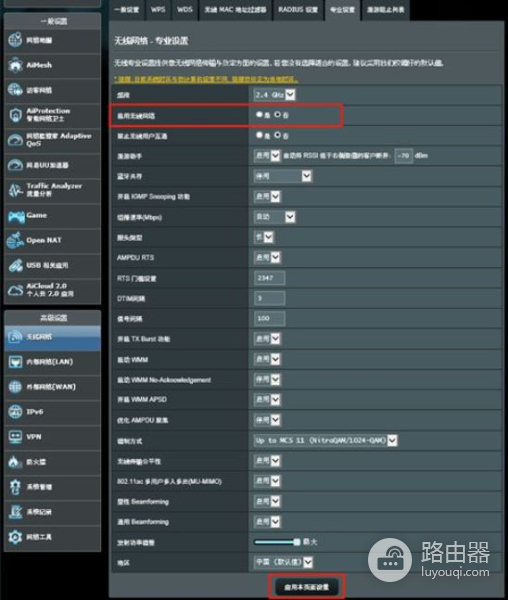Switch to the roaming block list tab
Screen dimensions: 508x600
coord(385,10)
